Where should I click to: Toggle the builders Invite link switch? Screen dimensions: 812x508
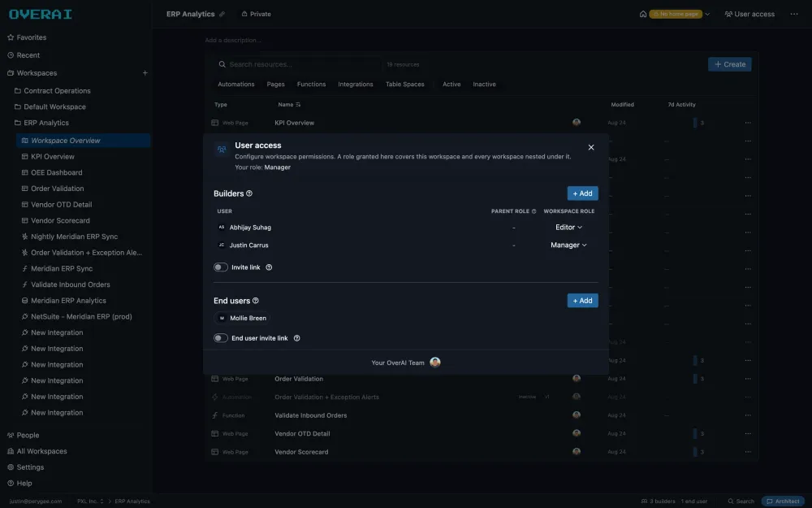pyautogui.click(x=221, y=267)
